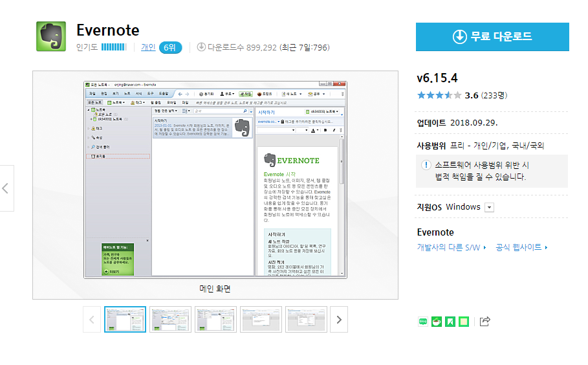588x365 pixels.
Task: Visit the 공식 웹사이트 link
Action: (x=521, y=247)
